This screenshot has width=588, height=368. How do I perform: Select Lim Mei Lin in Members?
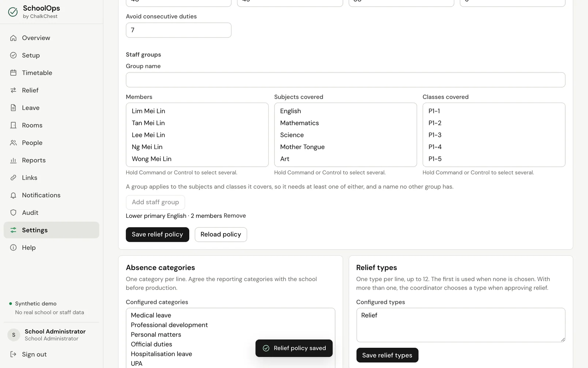197,111
